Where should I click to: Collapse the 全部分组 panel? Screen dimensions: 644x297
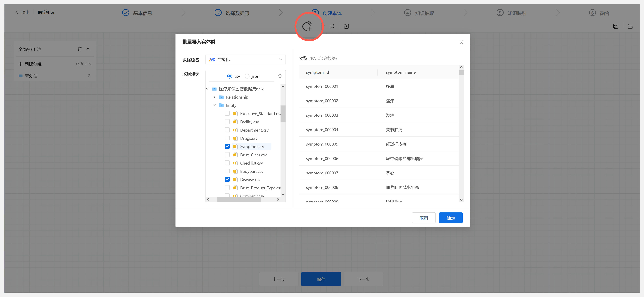[88, 49]
